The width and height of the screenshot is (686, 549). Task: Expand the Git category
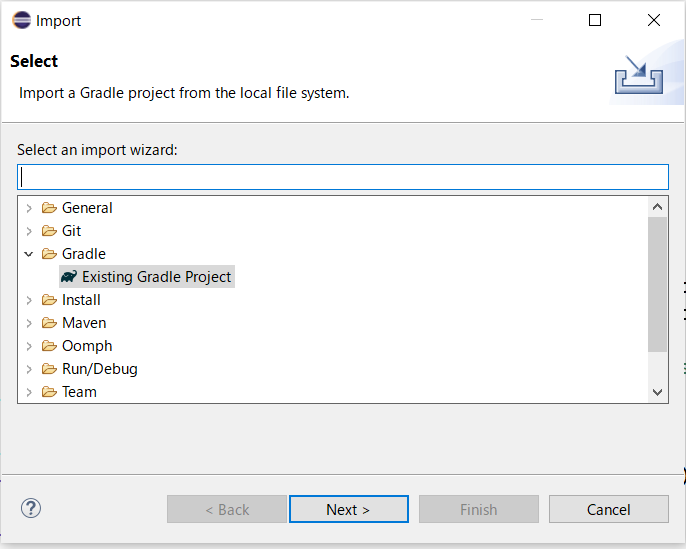click(x=29, y=231)
